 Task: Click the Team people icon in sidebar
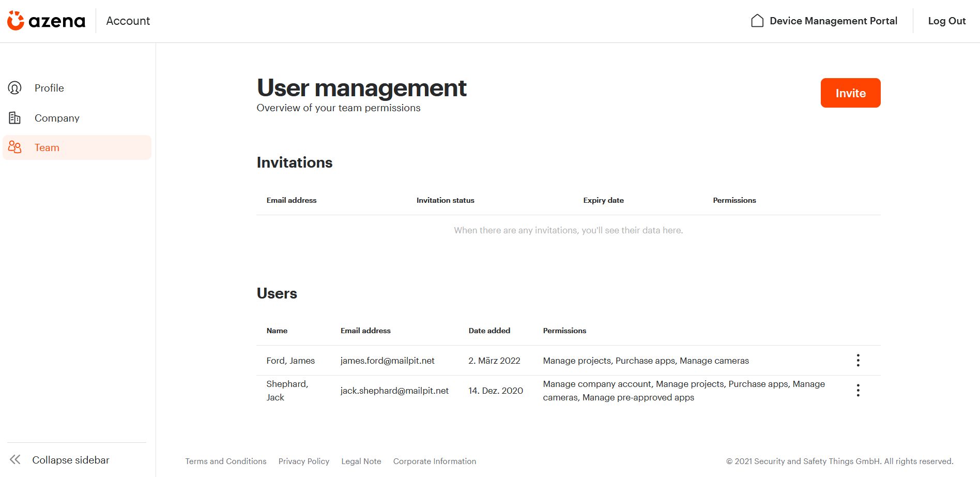click(x=14, y=147)
